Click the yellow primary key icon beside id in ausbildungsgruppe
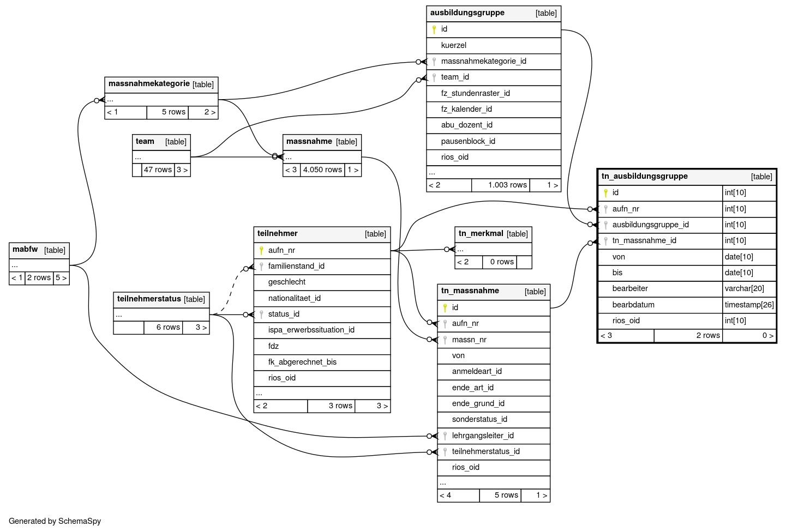The width and height of the screenshot is (786, 532). (x=434, y=29)
